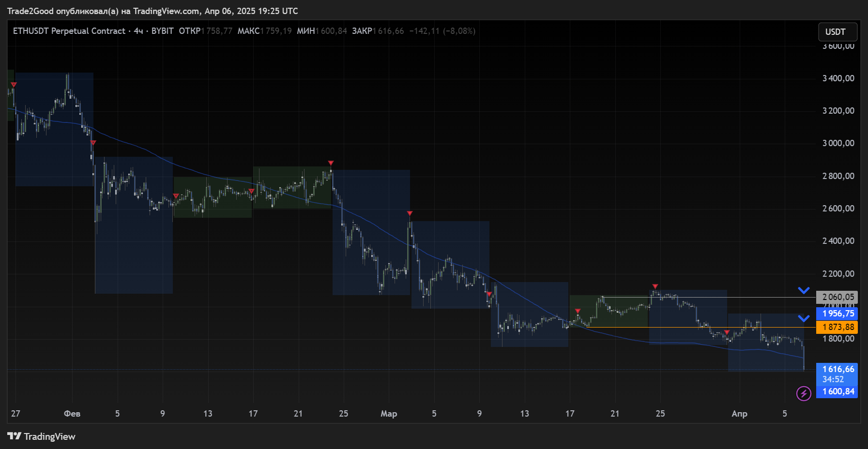Click the Мар label on the time axis
The height and width of the screenshot is (449, 868).
click(x=389, y=414)
